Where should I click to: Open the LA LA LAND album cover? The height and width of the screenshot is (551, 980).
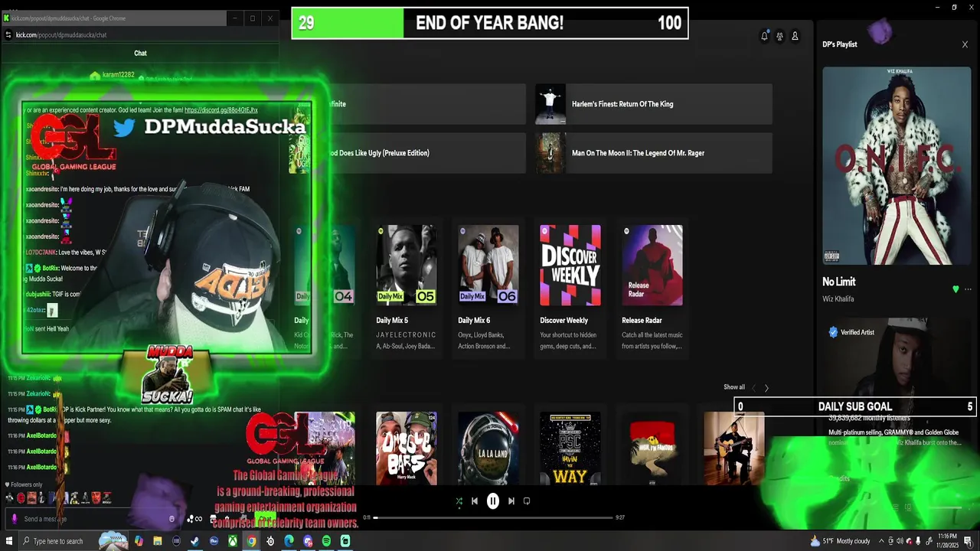[488, 448]
